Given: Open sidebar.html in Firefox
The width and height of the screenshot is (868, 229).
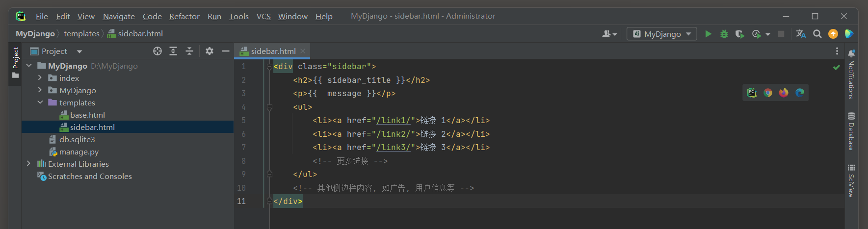Looking at the screenshot, I should pyautogui.click(x=784, y=93).
